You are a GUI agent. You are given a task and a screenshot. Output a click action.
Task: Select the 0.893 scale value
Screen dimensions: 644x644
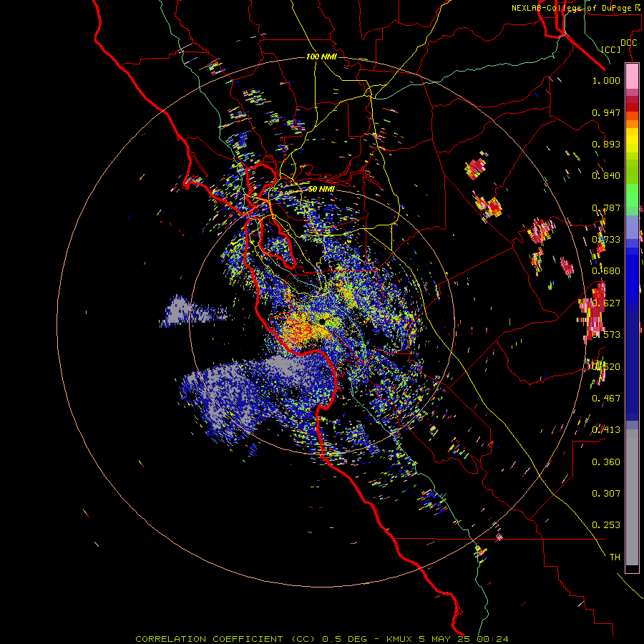point(606,144)
